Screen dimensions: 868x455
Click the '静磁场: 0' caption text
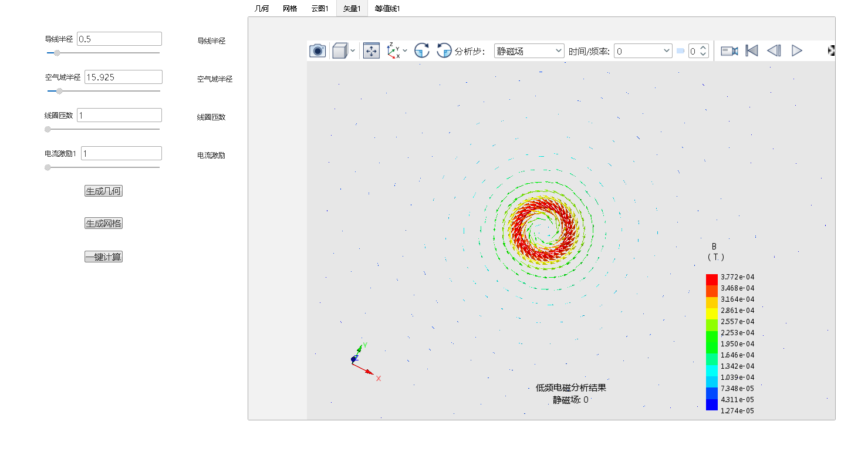(570, 400)
